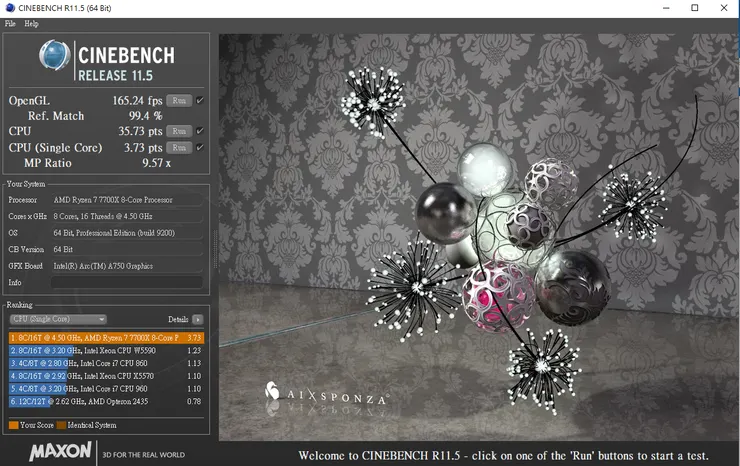Toggle the CPU (Single Core) checkbox
The width and height of the screenshot is (740, 466).
coord(200,147)
